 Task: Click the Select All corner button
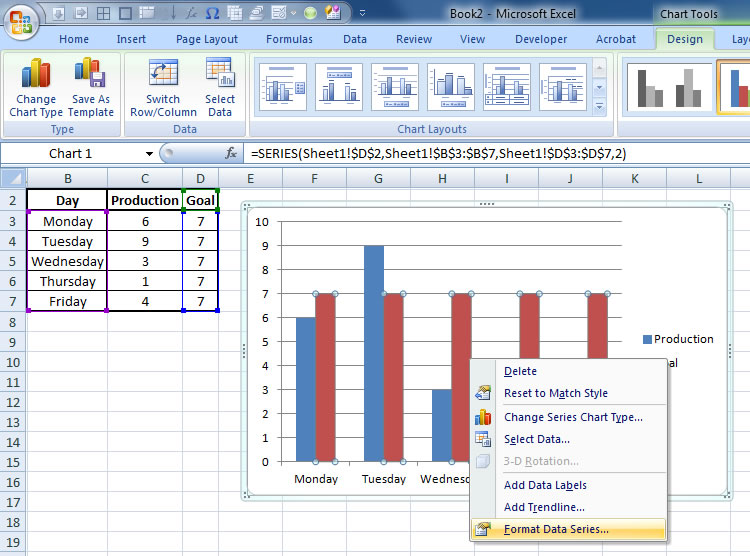pyautogui.click(x=13, y=178)
